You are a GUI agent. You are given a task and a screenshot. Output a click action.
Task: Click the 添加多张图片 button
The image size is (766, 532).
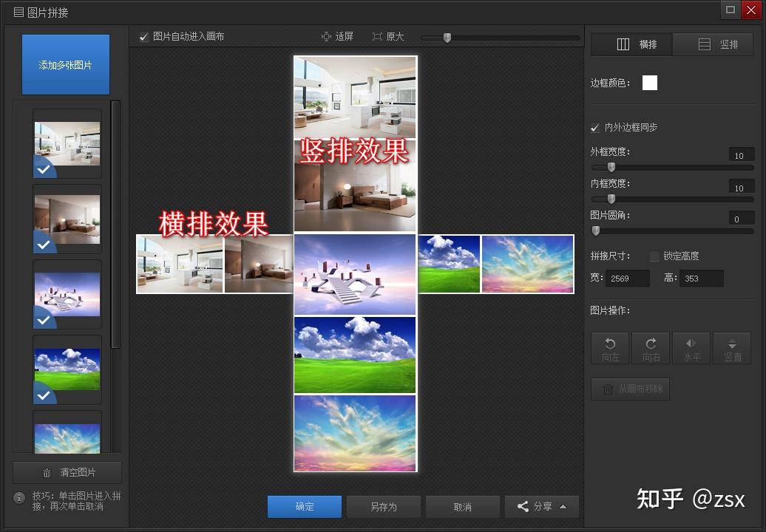66,64
